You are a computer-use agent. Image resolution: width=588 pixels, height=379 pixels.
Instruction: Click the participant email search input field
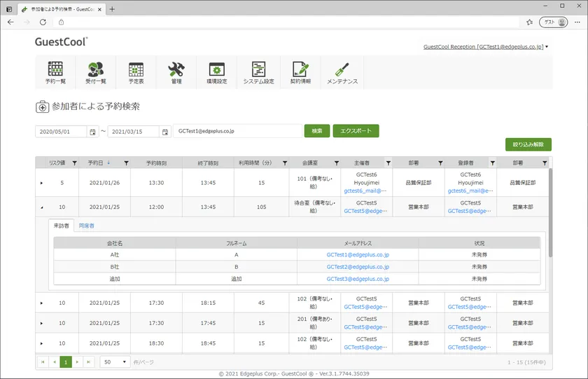(237, 131)
